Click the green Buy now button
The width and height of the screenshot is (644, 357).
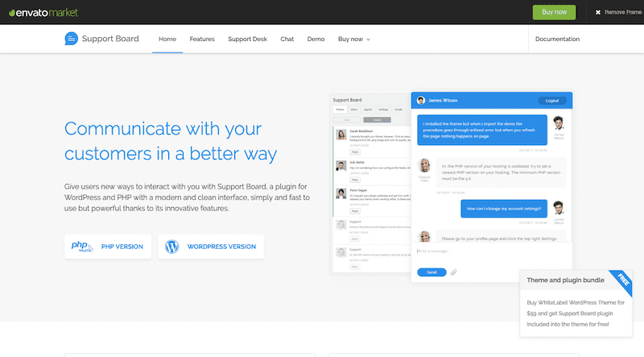point(554,12)
